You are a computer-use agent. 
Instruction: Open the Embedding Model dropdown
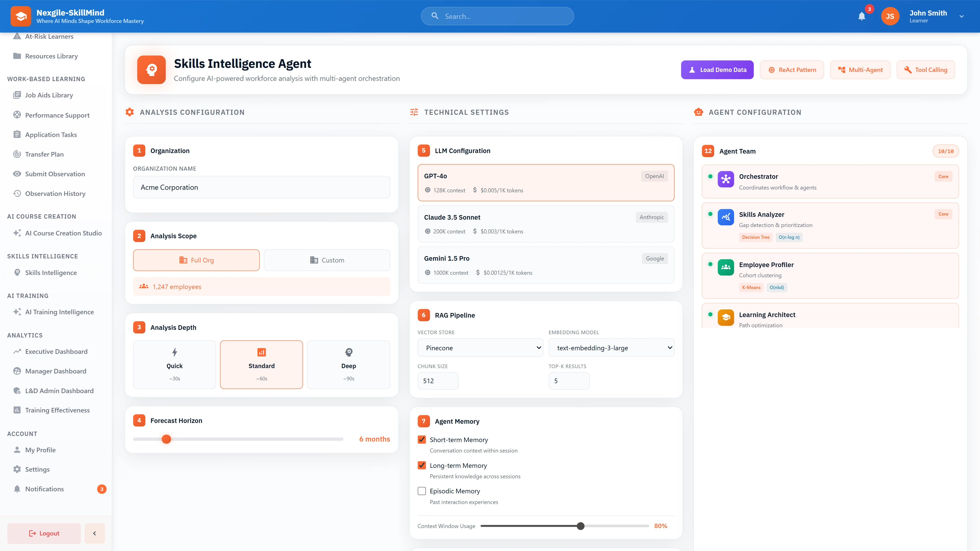611,347
